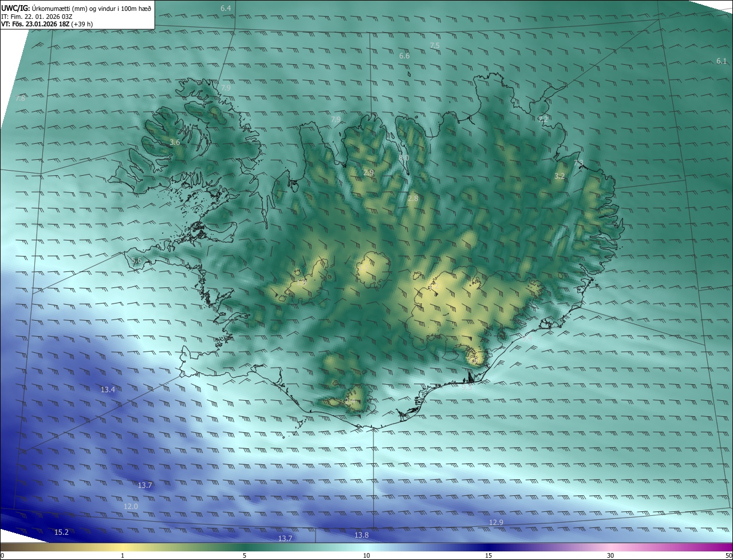The width and height of the screenshot is (733, 560).
Task: Click the 15.2 value label
Action: pos(61,532)
